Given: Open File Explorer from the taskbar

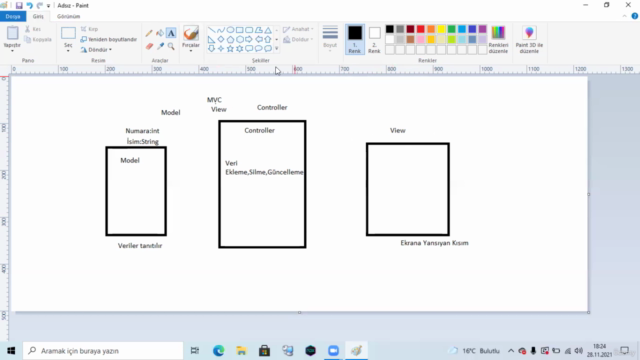Looking at the screenshot, I should (x=241, y=351).
